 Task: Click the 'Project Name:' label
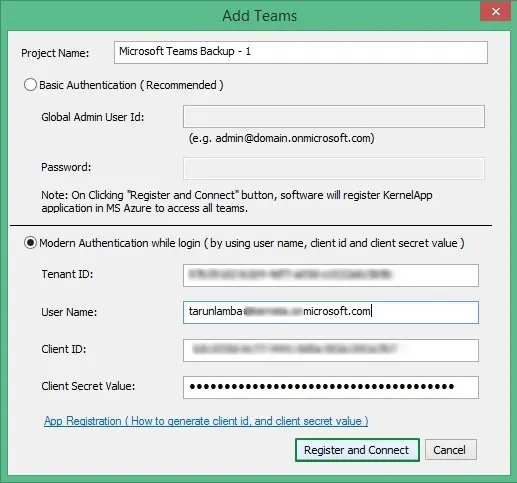[x=55, y=53]
